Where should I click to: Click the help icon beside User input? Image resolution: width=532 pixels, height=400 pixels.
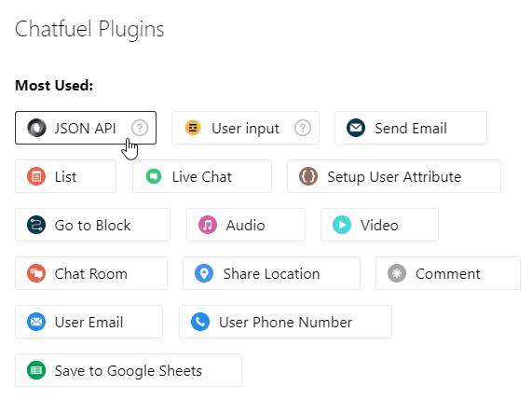303,128
